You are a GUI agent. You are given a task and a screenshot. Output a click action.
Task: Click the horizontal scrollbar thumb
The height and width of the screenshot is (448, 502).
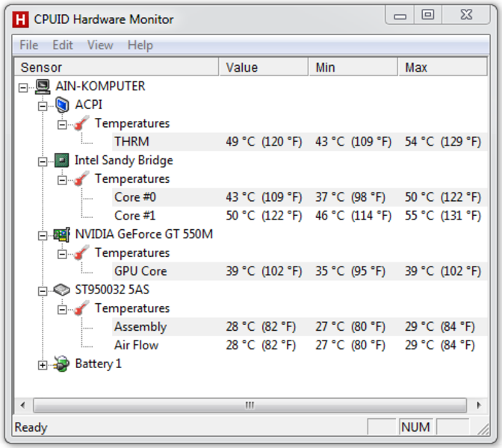250,405
